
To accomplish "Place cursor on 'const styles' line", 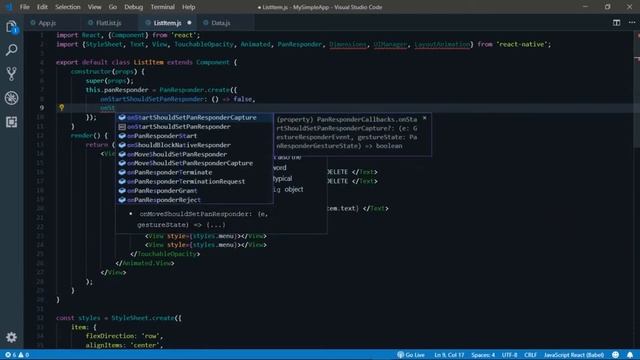I will coord(119,318).
